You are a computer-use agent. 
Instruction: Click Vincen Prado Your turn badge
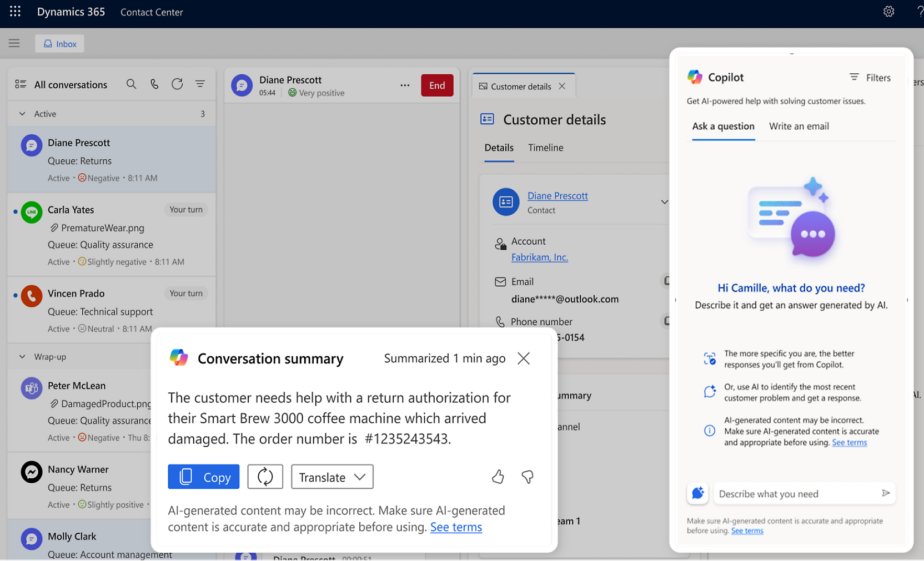(x=186, y=294)
